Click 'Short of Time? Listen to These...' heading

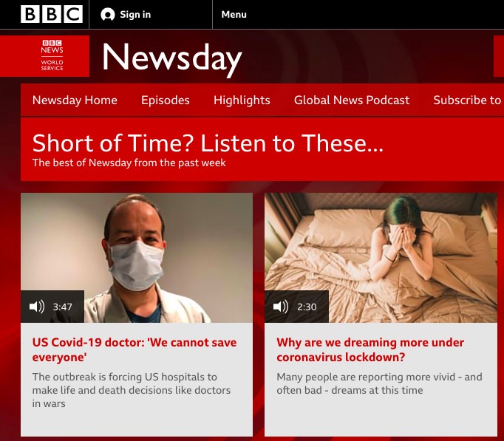pyautogui.click(x=208, y=143)
